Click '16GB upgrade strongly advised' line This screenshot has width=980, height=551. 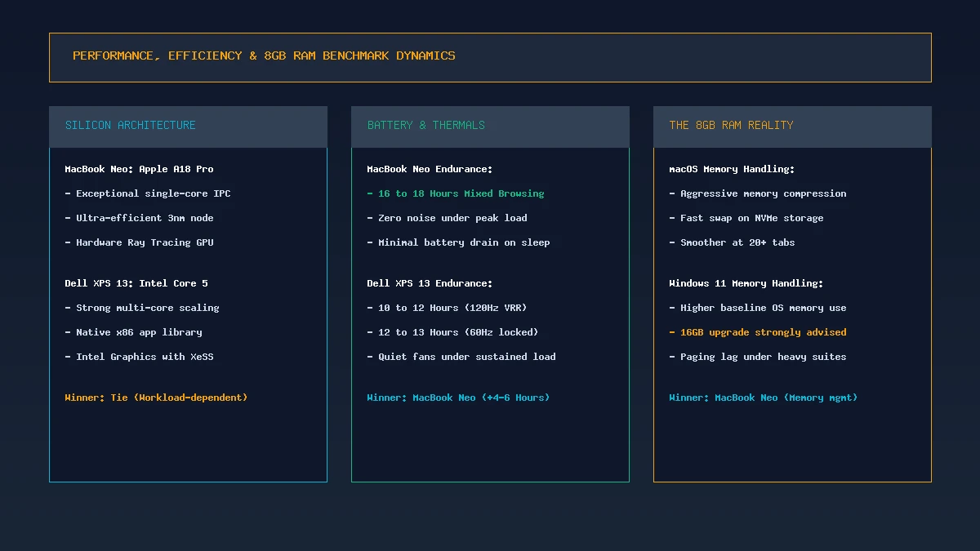pyautogui.click(x=757, y=332)
